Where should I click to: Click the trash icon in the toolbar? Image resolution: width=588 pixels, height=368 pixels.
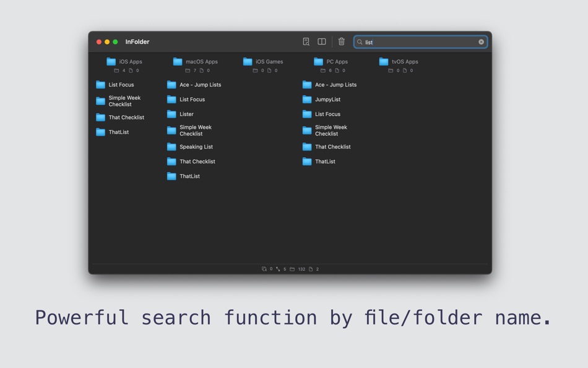(x=341, y=42)
